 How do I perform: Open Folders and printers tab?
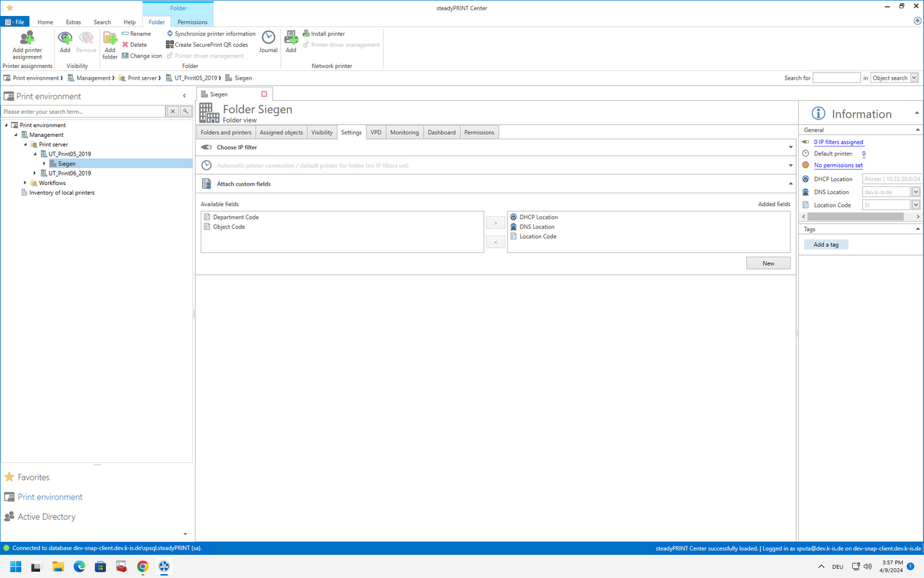(x=226, y=132)
